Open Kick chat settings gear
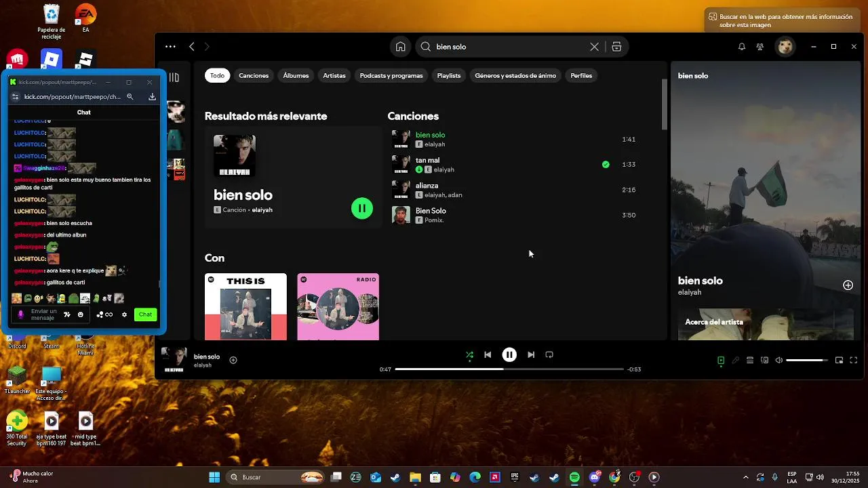868x488 pixels. click(124, 314)
